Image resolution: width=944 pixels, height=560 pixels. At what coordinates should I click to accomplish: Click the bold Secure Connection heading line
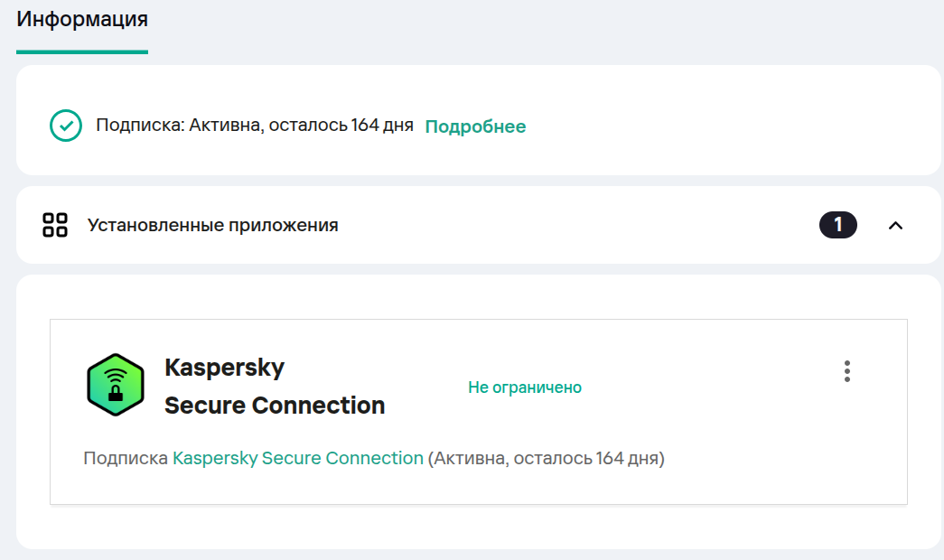tap(275, 406)
